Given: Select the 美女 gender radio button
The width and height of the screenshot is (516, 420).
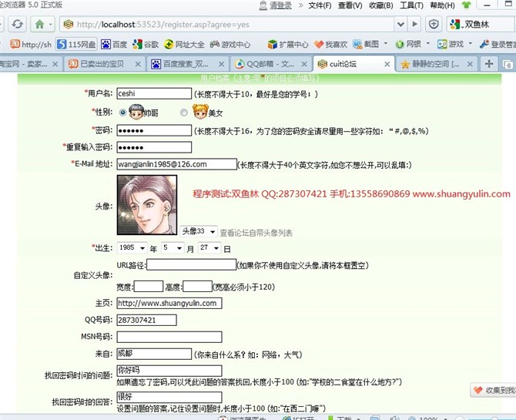Looking at the screenshot, I should click(x=184, y=113).
